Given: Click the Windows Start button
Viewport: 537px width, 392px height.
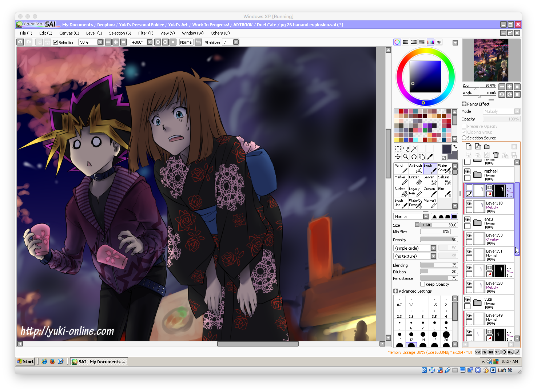Looking at the screenshot, I should pos(25,361).
